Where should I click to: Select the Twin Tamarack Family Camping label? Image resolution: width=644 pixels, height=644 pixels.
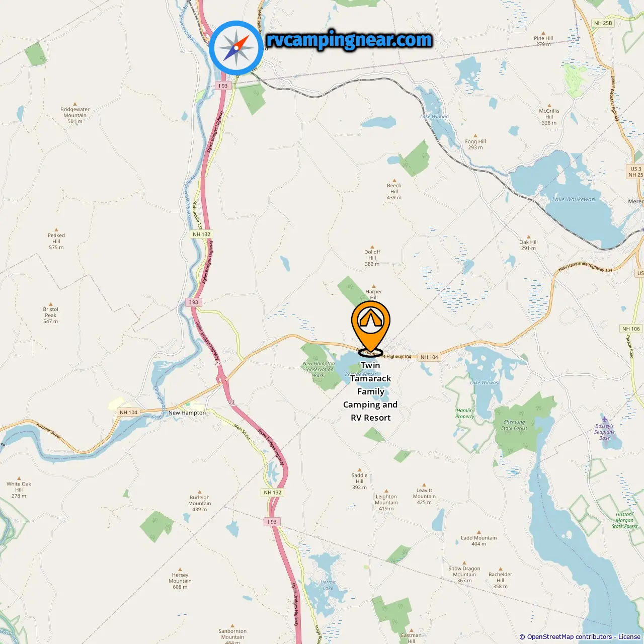tap(371, 391)
